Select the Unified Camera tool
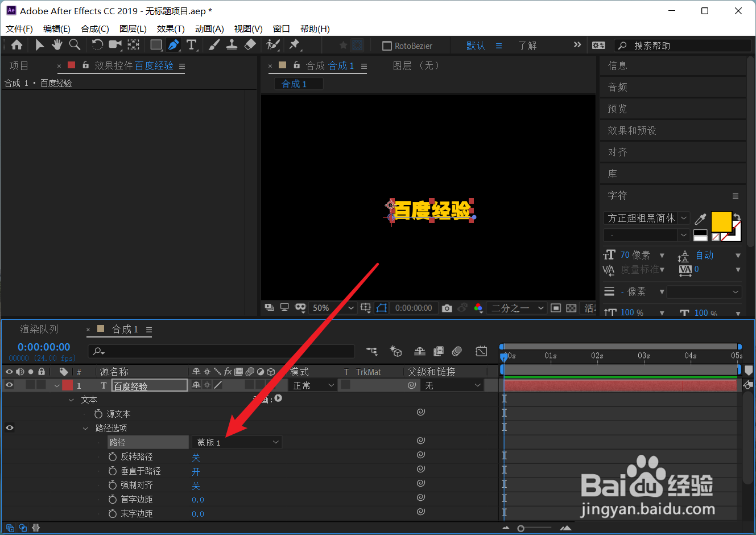Image resolution: width=756 pixels, height=535 pixels. click(x=115, y=45)
